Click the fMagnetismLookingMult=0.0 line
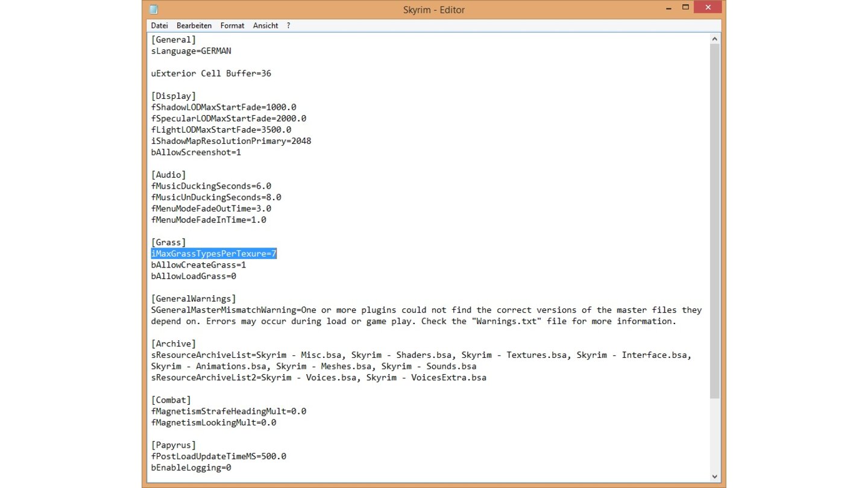868x488 pixels. 213,423
